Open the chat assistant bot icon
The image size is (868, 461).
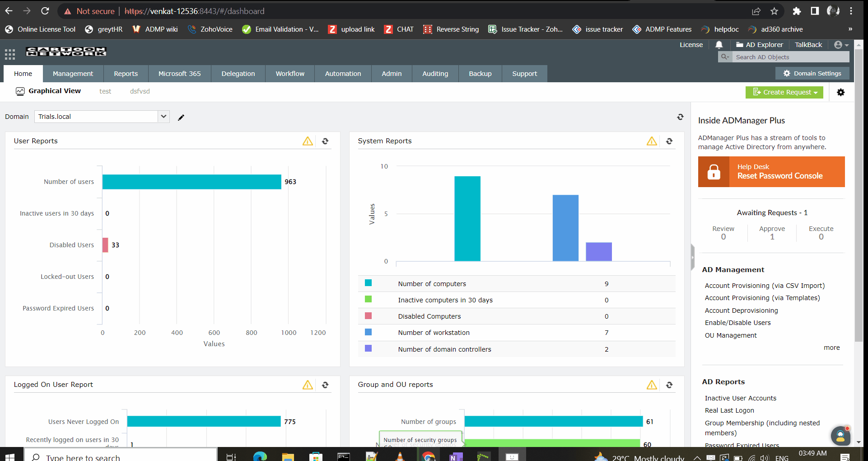(x=840, y=436)
